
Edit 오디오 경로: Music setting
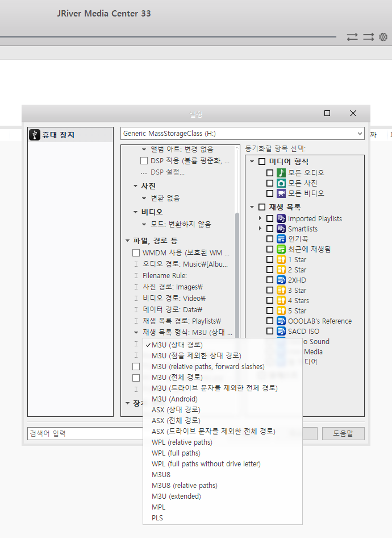click(185, 264)
